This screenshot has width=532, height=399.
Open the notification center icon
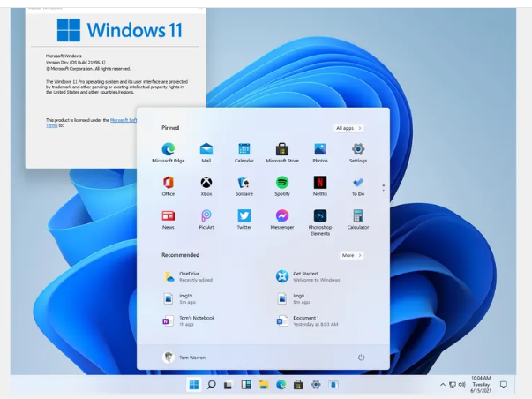504,385
